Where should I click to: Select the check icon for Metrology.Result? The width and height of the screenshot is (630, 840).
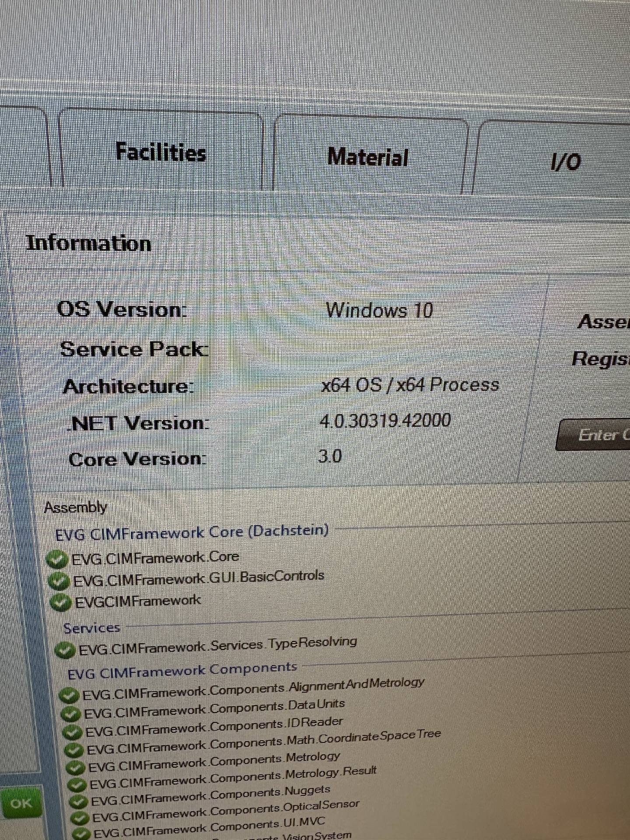pyautogui.click(x=77, y=786)
